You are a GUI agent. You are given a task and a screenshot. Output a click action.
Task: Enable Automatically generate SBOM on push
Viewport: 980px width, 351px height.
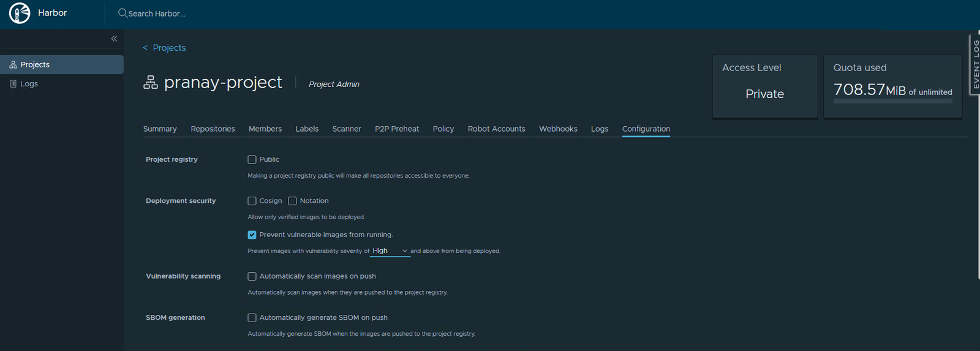coord(252,317)
